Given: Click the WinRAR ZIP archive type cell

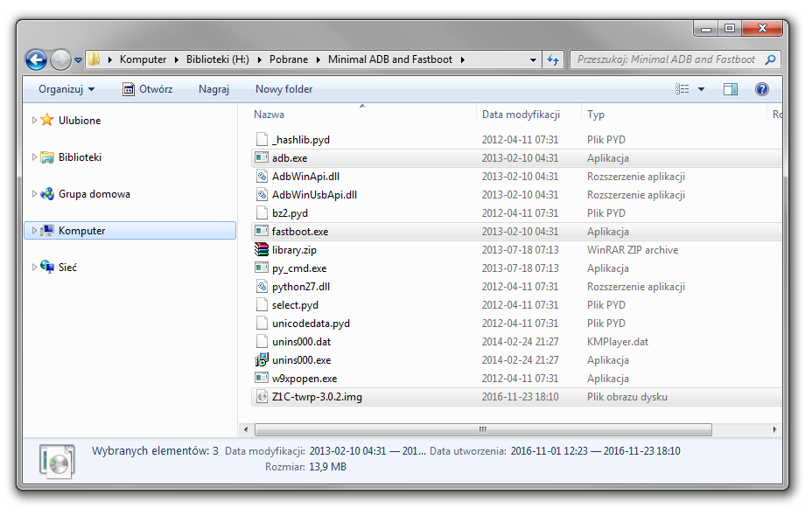Looking at the screenshot, I should pos(633,250).
